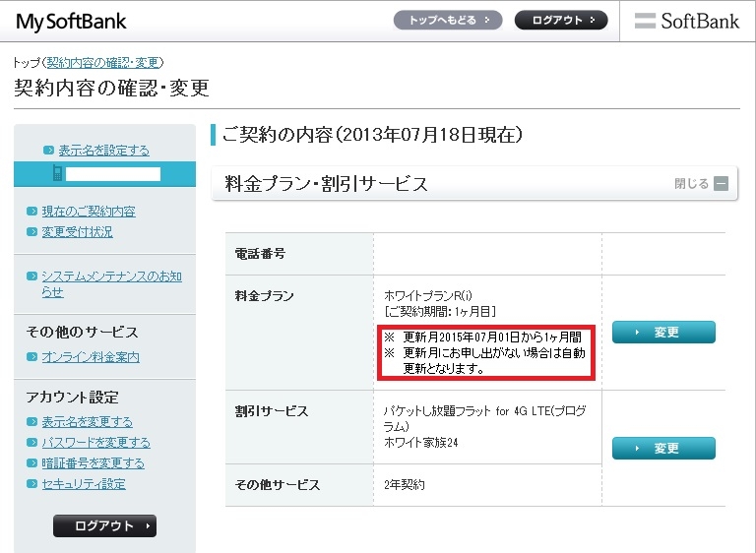
Task: Open the 現在のご契約内容 link
Action: [89, 212]
